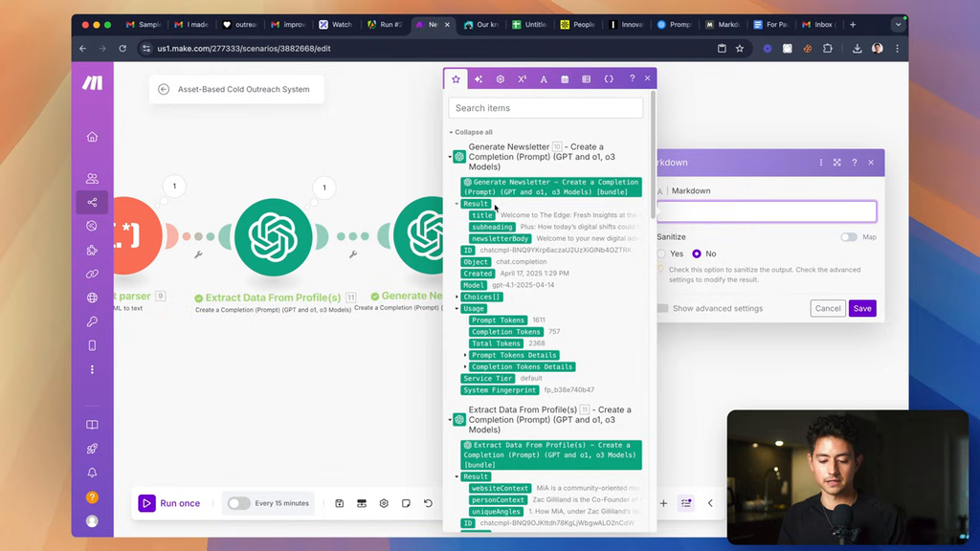980x551 pixels.
Task: Select No for Sanitize
Action: (x=697, y=253)
